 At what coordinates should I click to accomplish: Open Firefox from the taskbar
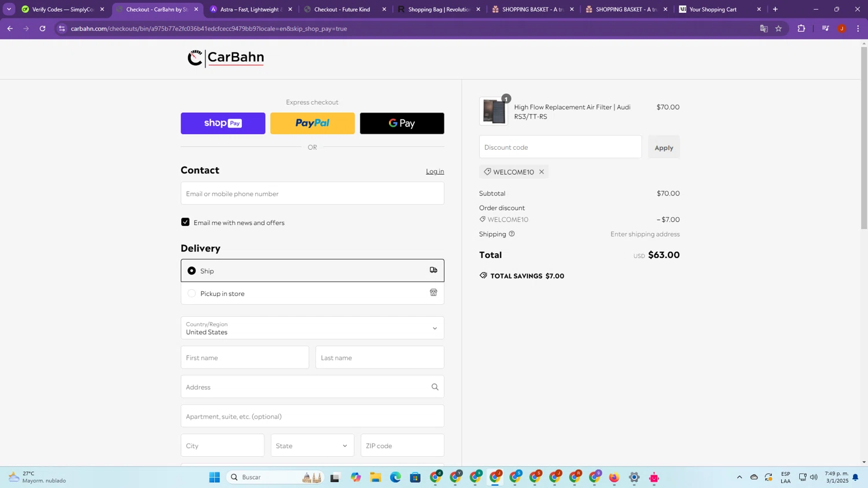614,477
